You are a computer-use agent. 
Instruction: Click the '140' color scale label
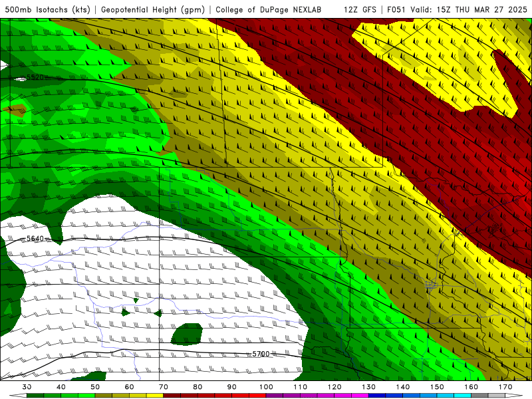(x=403, y=387)
